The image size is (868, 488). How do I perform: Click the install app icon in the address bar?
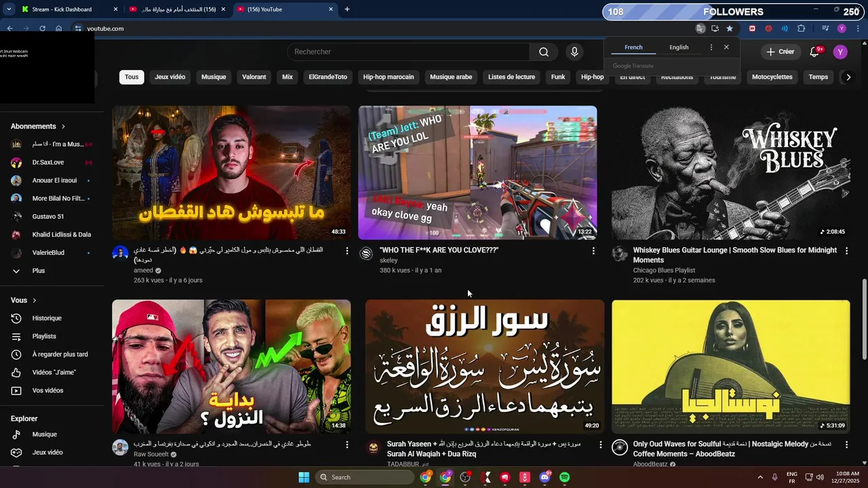(715, 28)
